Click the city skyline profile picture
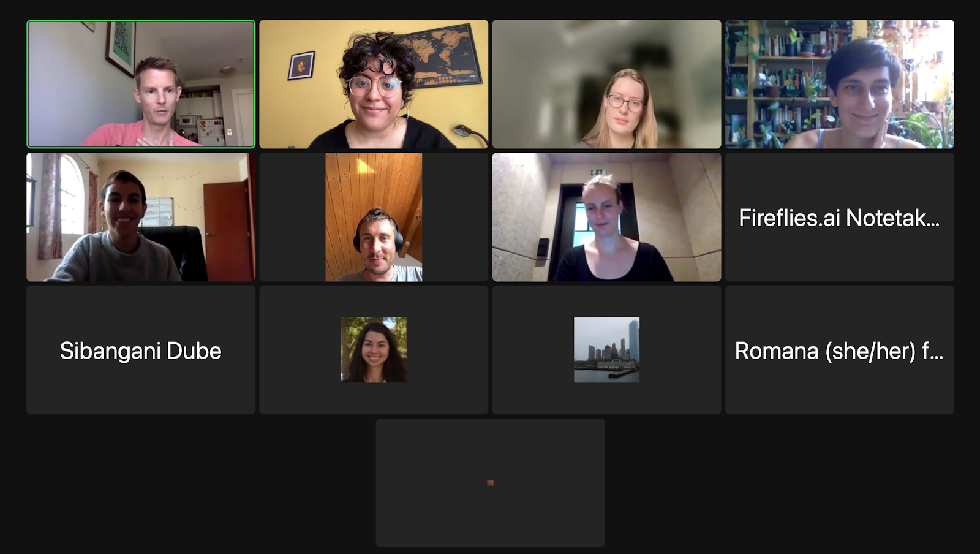 [606, 350]
